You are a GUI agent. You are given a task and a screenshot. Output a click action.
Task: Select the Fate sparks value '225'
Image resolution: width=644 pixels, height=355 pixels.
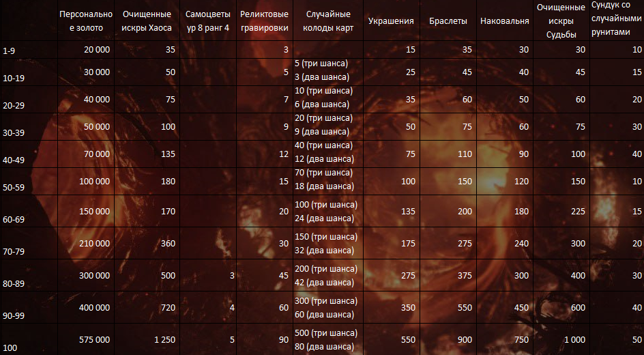pyautogui.click(x=579, y=211)
